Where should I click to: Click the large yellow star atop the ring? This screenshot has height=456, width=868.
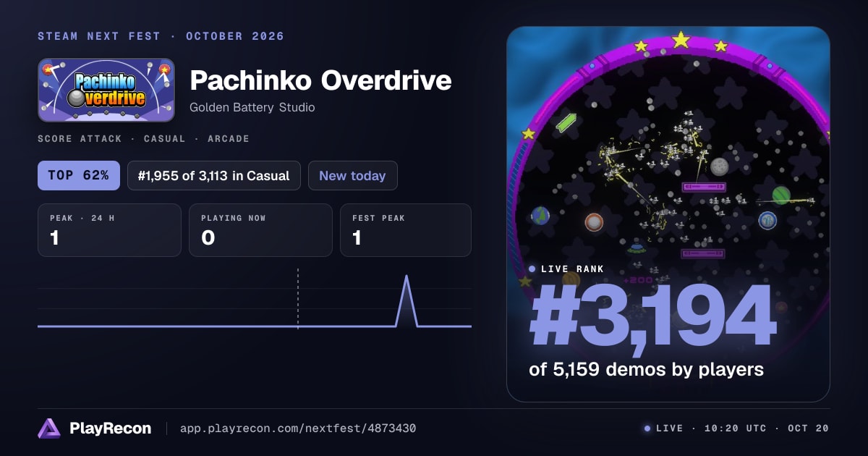pyautogui.click(x=681, y=40)
